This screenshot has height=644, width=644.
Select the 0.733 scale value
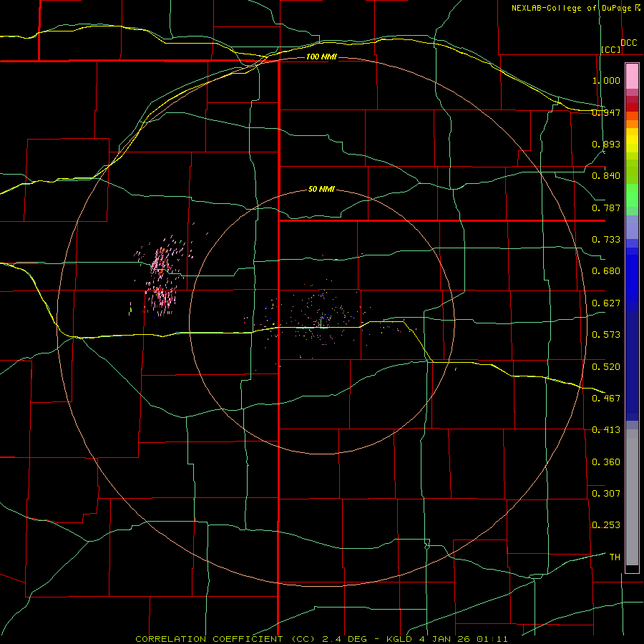click(606, 240)
